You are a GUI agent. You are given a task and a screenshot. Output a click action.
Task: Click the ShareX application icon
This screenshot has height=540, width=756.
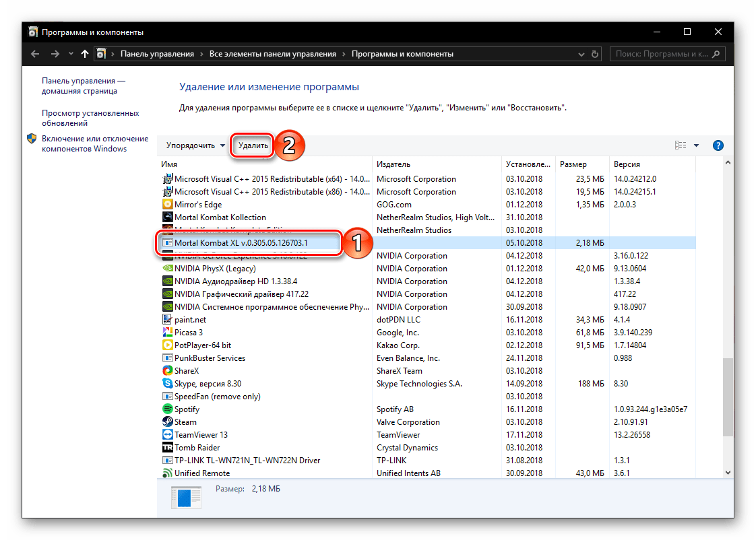coord(168,371)
